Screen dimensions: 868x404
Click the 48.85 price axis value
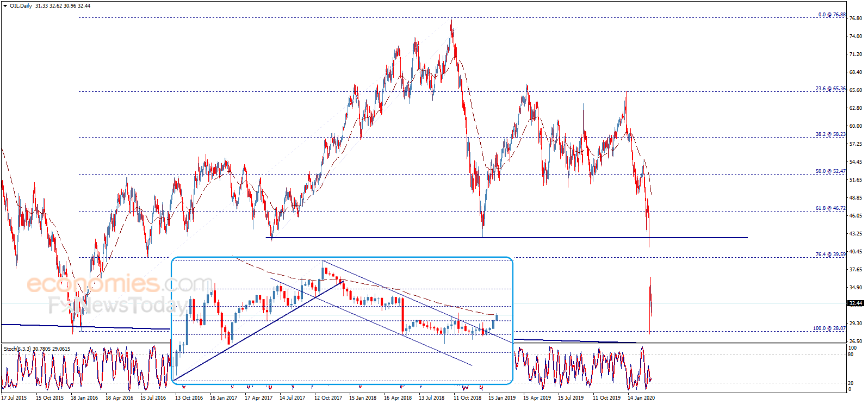pos(855,198)
